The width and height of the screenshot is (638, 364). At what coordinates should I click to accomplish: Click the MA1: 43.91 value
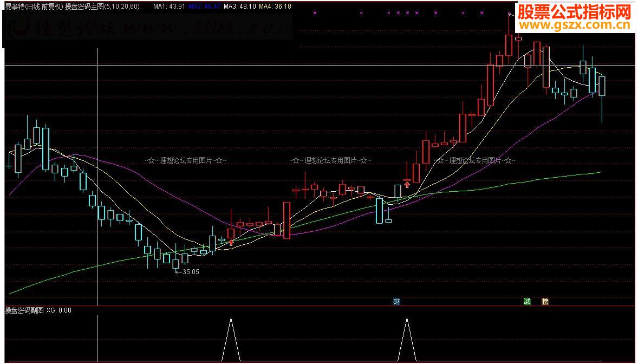click(x=169, y=6)
